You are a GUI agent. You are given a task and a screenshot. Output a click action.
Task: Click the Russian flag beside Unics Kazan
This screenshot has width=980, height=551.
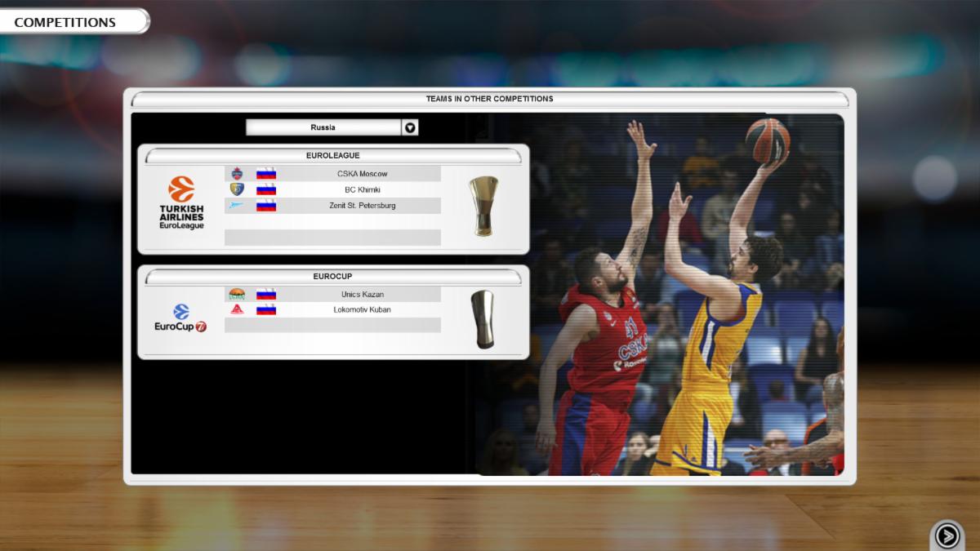[x=266, y=294]
